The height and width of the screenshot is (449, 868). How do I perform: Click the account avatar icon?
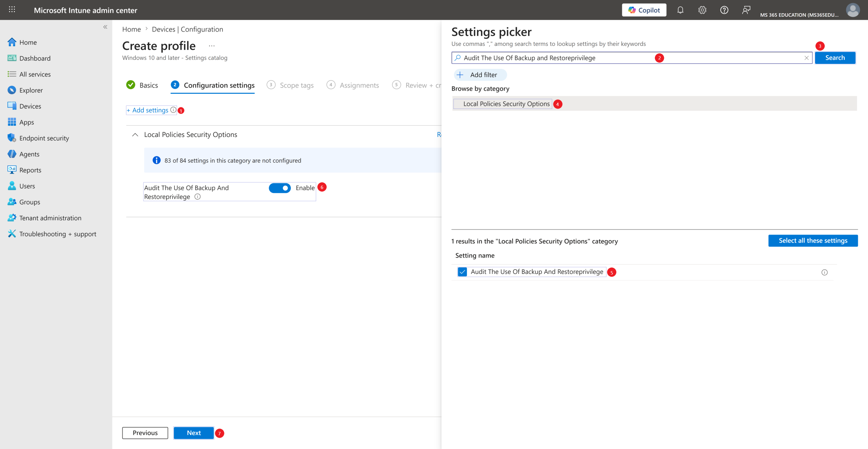click(853, 10)
